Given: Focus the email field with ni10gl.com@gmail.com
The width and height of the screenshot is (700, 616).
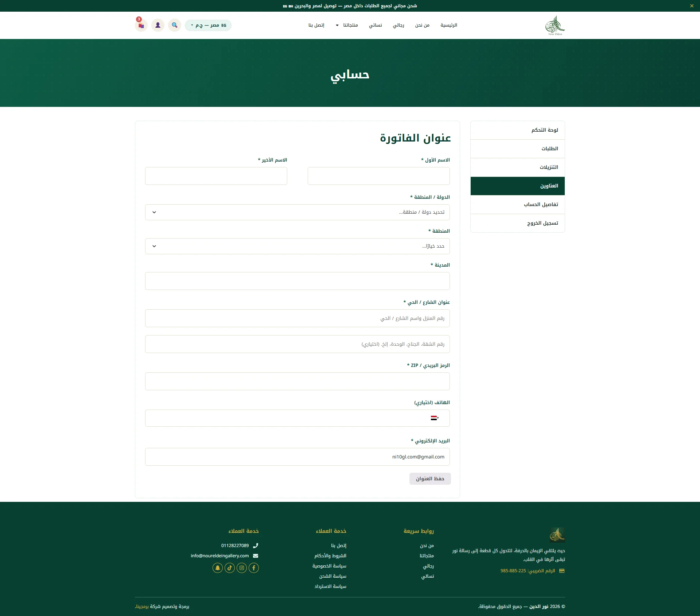Looking at the screenshot, I should click(297, 457).
